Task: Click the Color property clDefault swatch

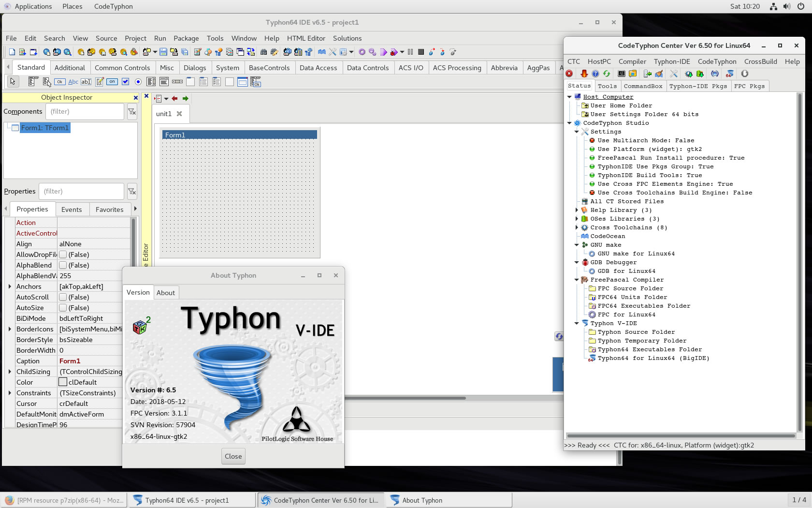Action: tap(63, 382)
